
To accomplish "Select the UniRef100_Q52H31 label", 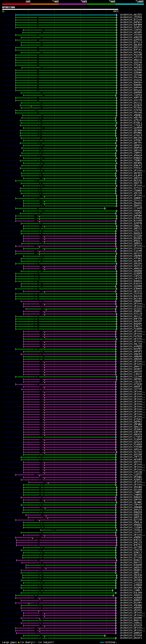I will (131, 610).
